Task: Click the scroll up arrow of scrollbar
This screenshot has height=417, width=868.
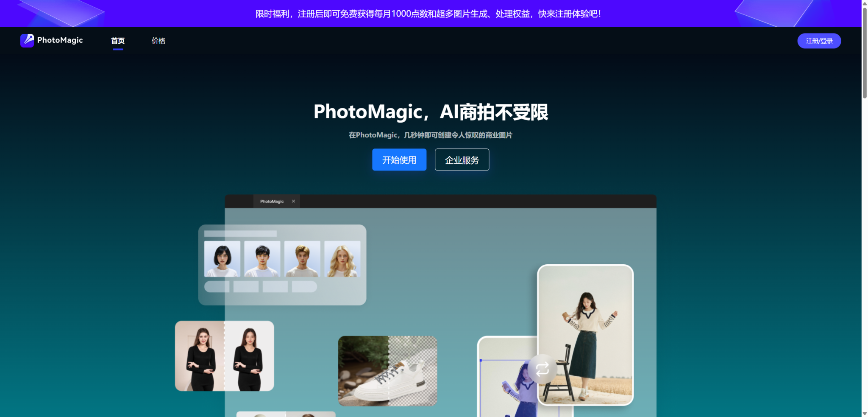Action: click(865, 3)
